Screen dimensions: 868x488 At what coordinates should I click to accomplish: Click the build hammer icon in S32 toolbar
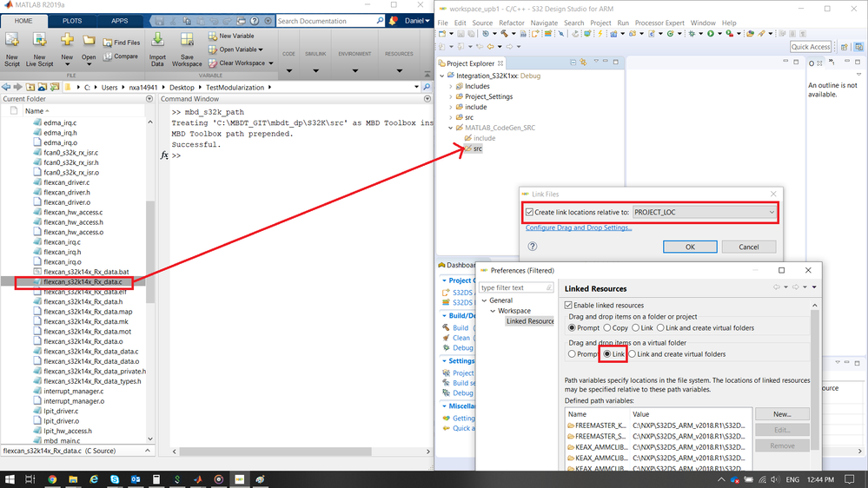click(505, 34)
